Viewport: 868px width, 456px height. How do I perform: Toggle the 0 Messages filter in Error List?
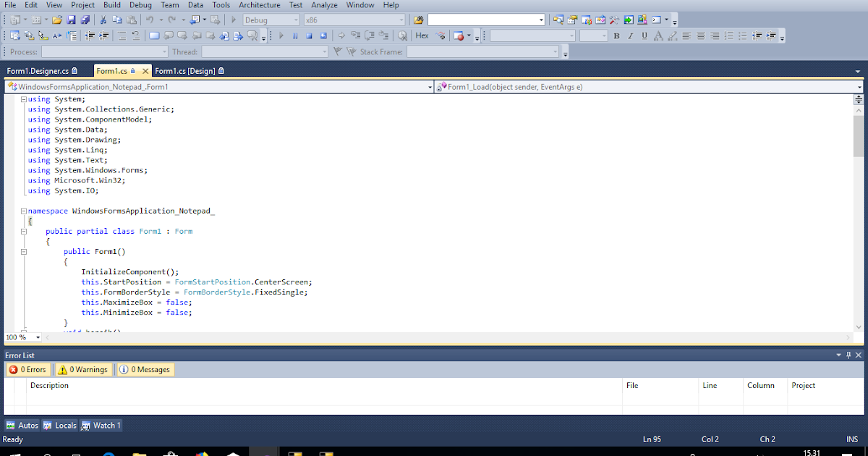tap(145, 369)
